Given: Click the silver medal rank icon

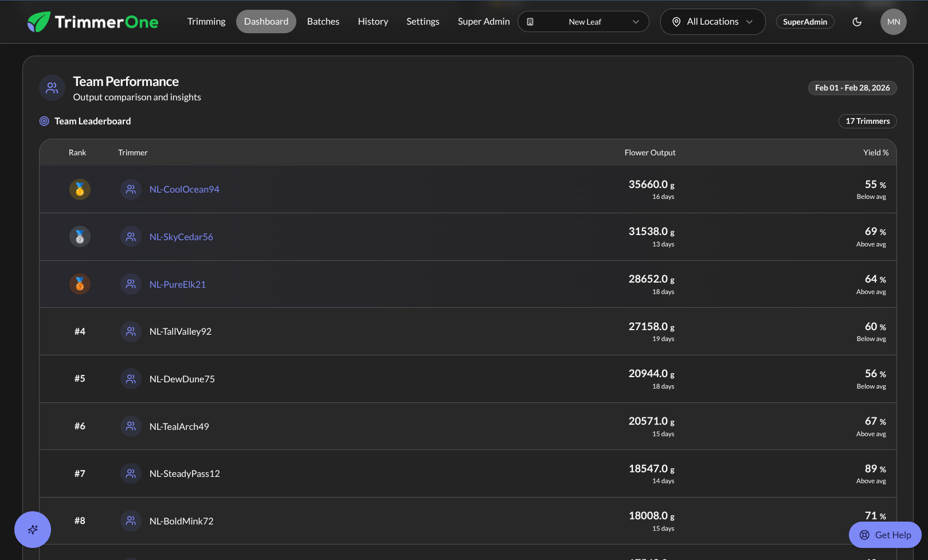Looking at the screenshot, I should pos(80,237).
